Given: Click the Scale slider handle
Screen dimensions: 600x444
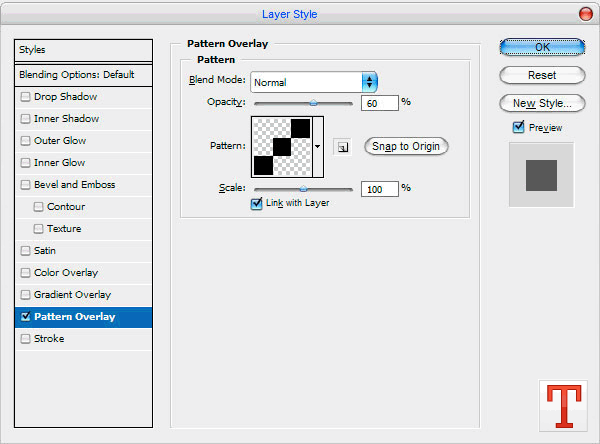Looking at the screenshot, I should pyautogui.click(x=303, y=189).
